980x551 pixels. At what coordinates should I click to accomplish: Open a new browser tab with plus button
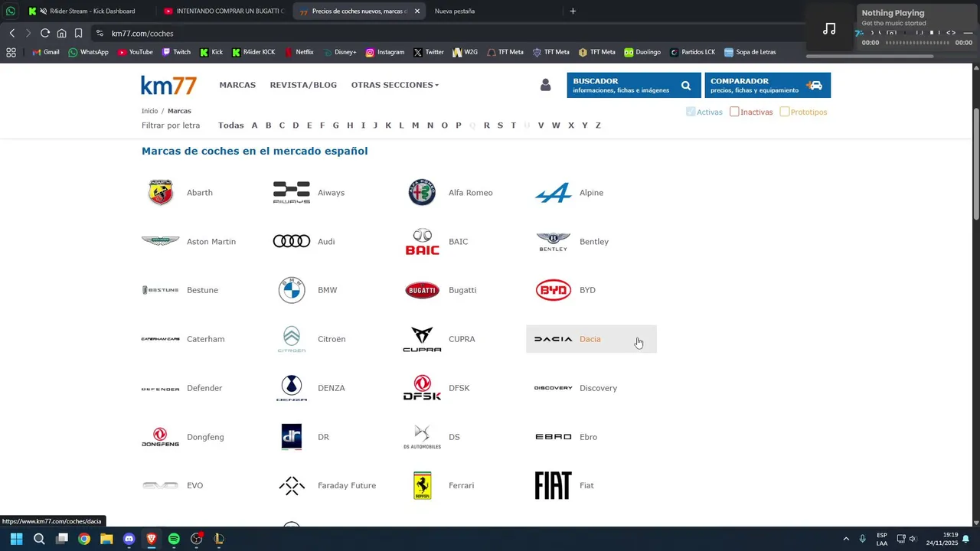point(573,11)
